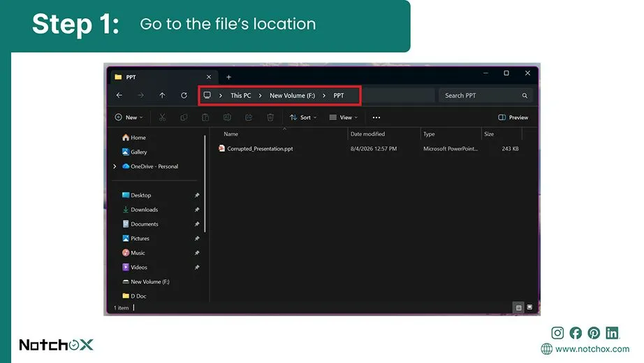
Task: Click the PowerPoint file icon of Corrupted_Presentation
Action: pos(222,148)
